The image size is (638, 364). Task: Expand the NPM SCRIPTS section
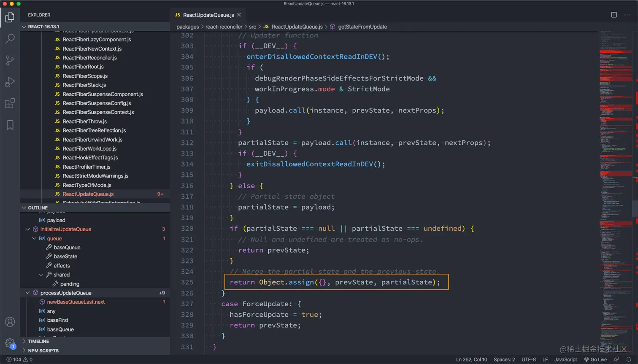pyautogui.click(x=95, y=351)
